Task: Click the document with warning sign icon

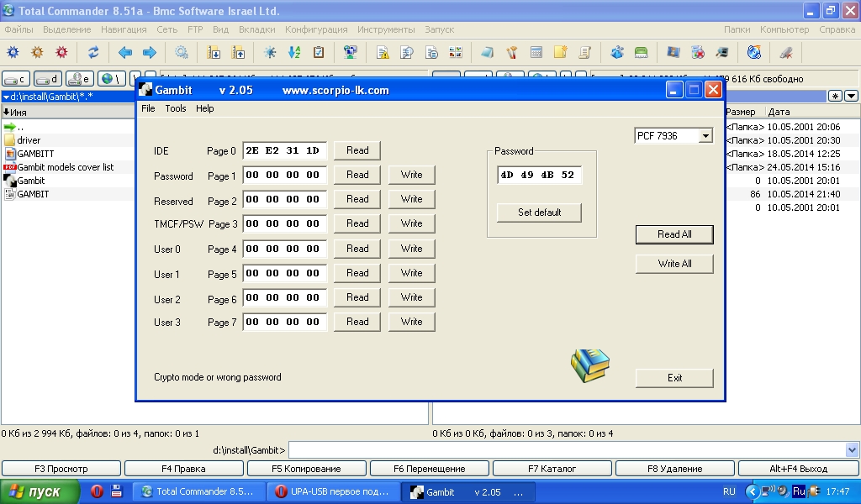Action: point(383,53)
